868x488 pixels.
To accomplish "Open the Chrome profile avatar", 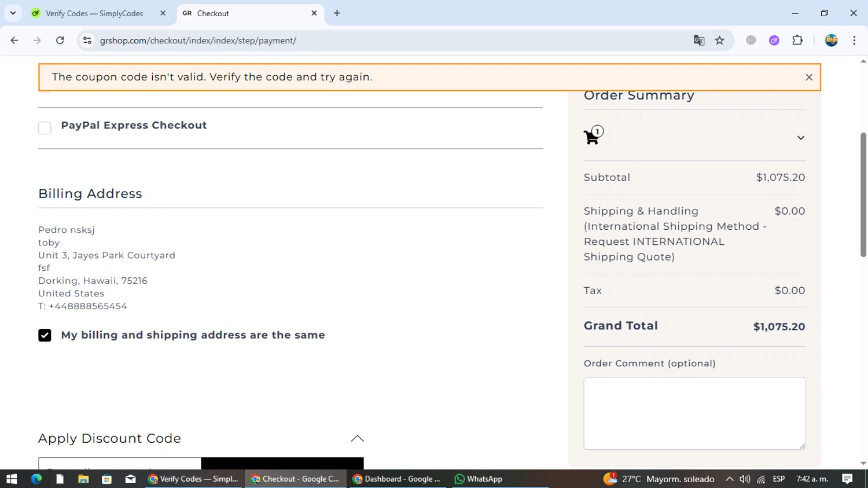I will (832, 41).
